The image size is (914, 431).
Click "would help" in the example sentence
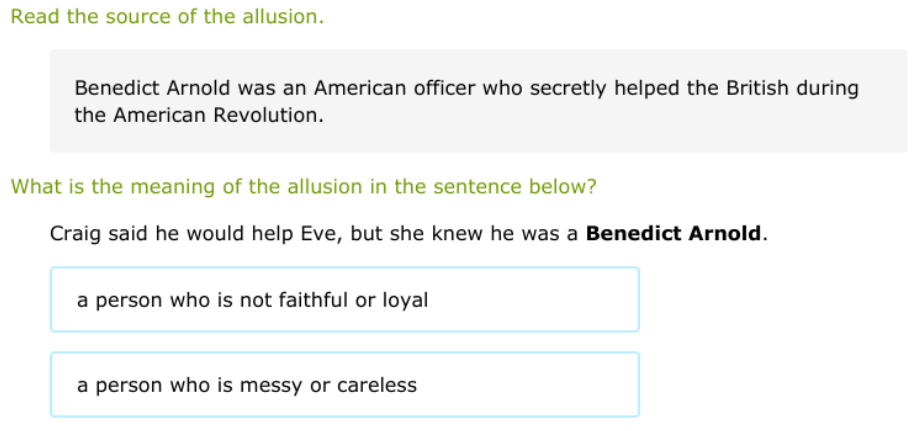coord(248,235)
